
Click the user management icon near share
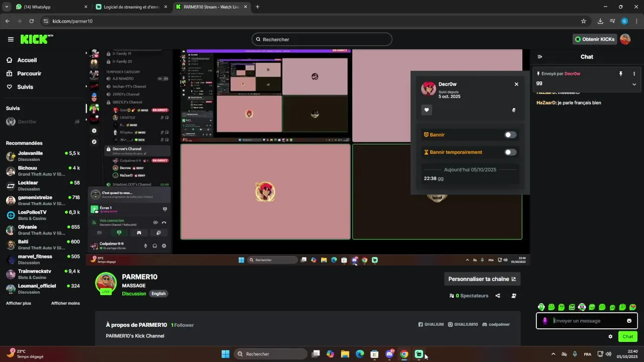pos(514,296)
